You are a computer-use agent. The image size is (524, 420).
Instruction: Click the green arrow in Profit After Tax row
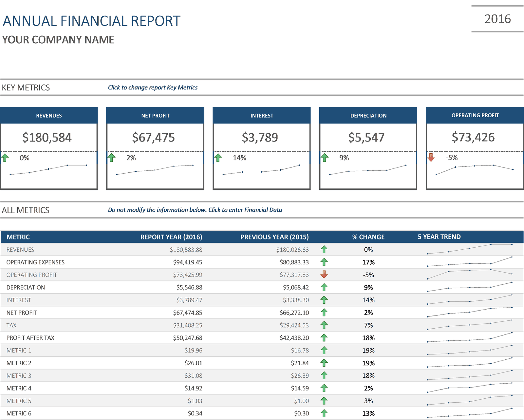click(x=324, y=337)
